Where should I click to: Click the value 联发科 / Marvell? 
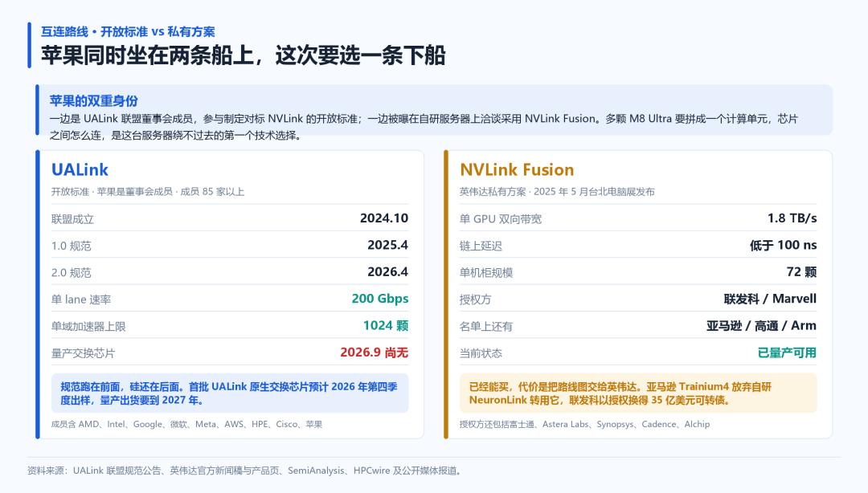770,299
